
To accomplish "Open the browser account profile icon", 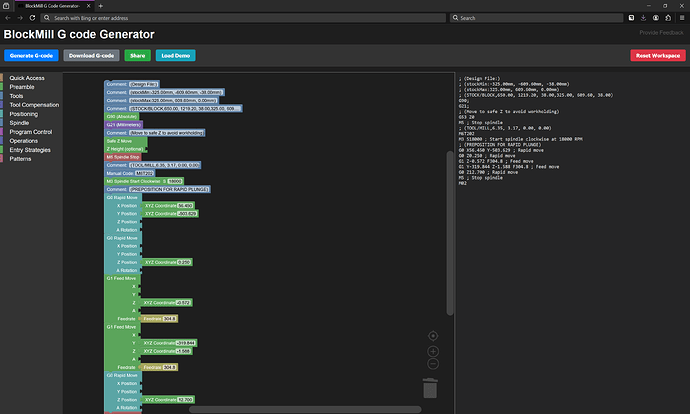I will coord(656,18).
